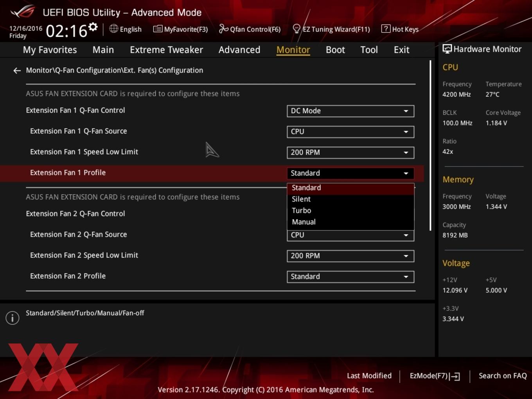Choose Silent in the profile list
The image size is (532, 399).
point(350,199)
